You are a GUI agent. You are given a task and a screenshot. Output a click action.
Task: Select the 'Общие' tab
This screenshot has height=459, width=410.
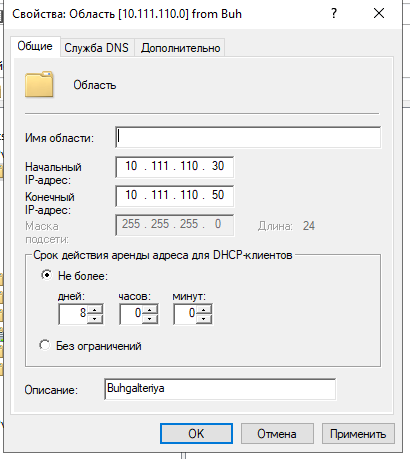35,46
